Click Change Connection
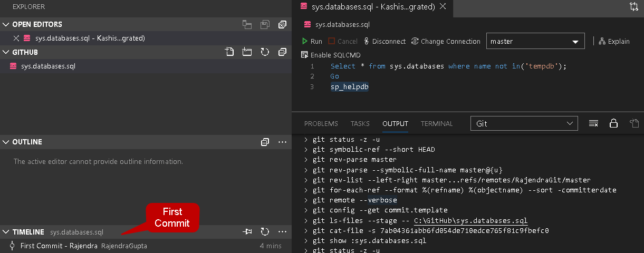 pos(446,41)
